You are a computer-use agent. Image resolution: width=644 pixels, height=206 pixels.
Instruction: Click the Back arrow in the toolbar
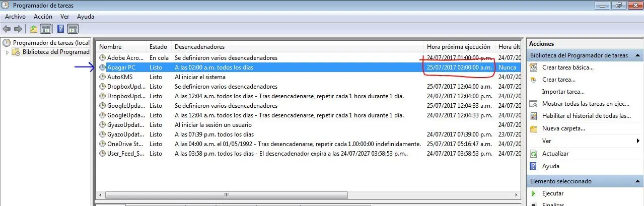(x=7, y=29)
